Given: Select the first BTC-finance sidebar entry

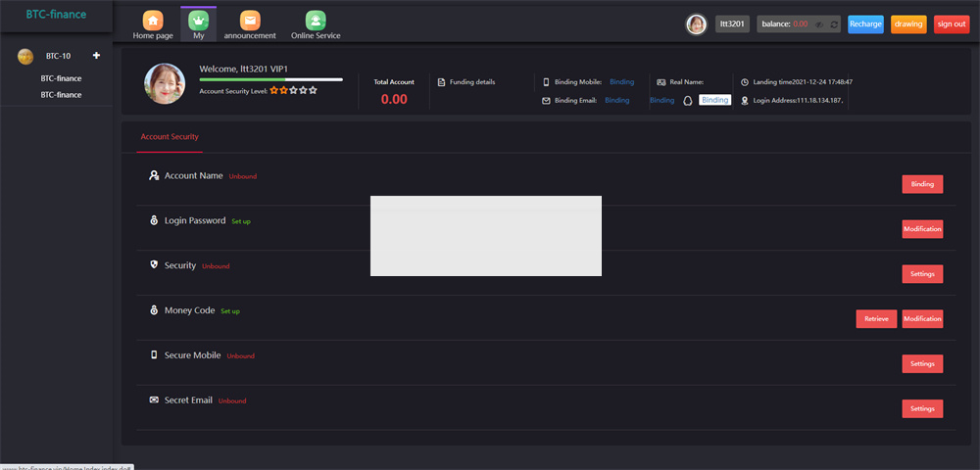Looking at the screenshot, I should point(61,78).
